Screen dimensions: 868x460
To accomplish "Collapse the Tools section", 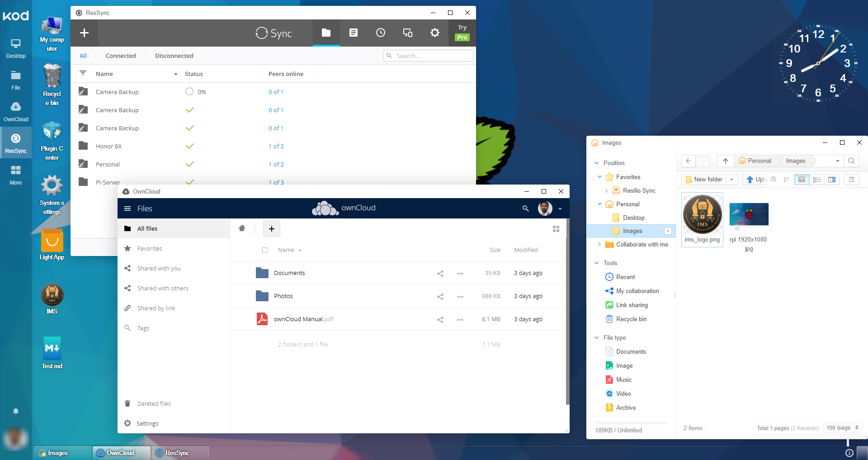I will tap(596, 263).
